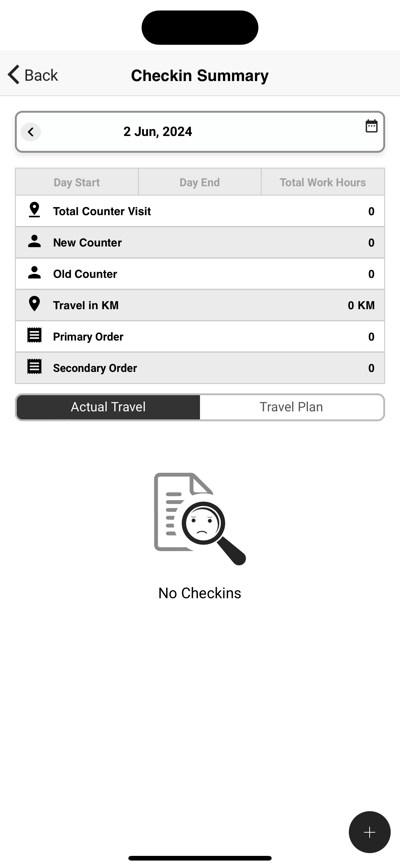Tap the Old Counter person icon
Screen dimensions: 400x868
point(34,273)
